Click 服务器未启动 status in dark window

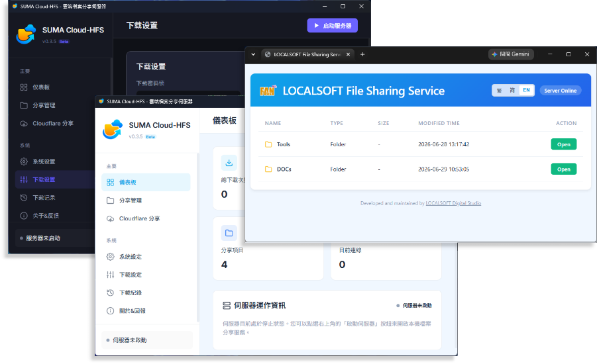55,238
